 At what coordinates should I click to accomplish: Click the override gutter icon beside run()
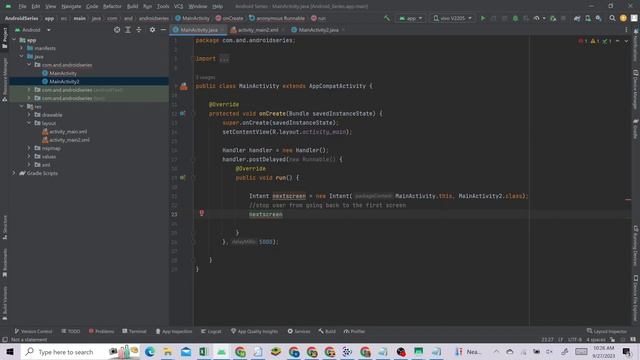[x=182, y=178]
